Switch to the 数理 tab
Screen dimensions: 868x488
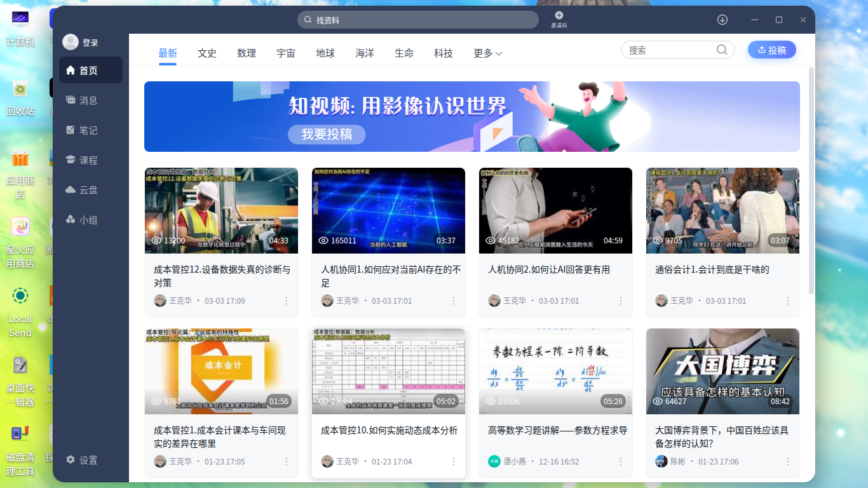247,53
